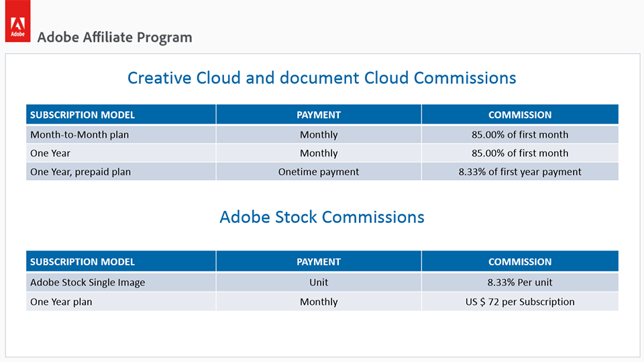Select 'COMMISSION' header in Adobe Stock table

tap(520, 261)
